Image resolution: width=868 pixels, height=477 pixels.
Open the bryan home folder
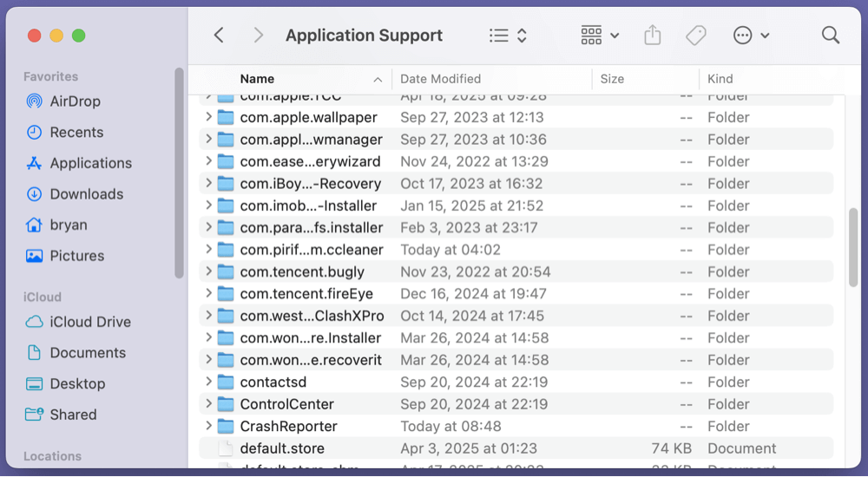point(56,225)
